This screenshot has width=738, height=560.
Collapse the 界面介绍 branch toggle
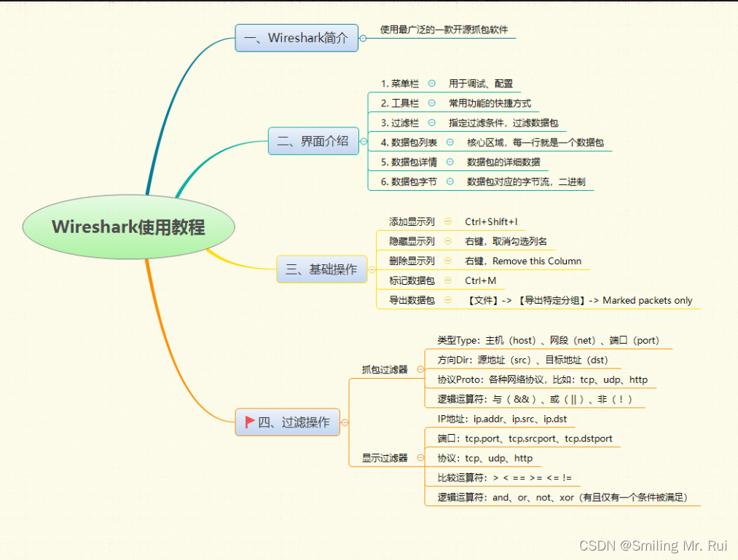pyautogui.click(x=364, y=141)
